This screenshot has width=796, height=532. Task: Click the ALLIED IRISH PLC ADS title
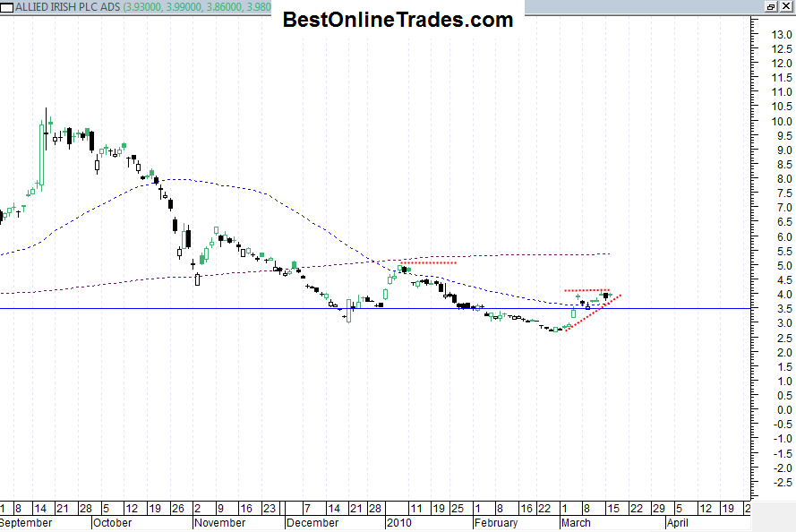(x=67, y=7)
